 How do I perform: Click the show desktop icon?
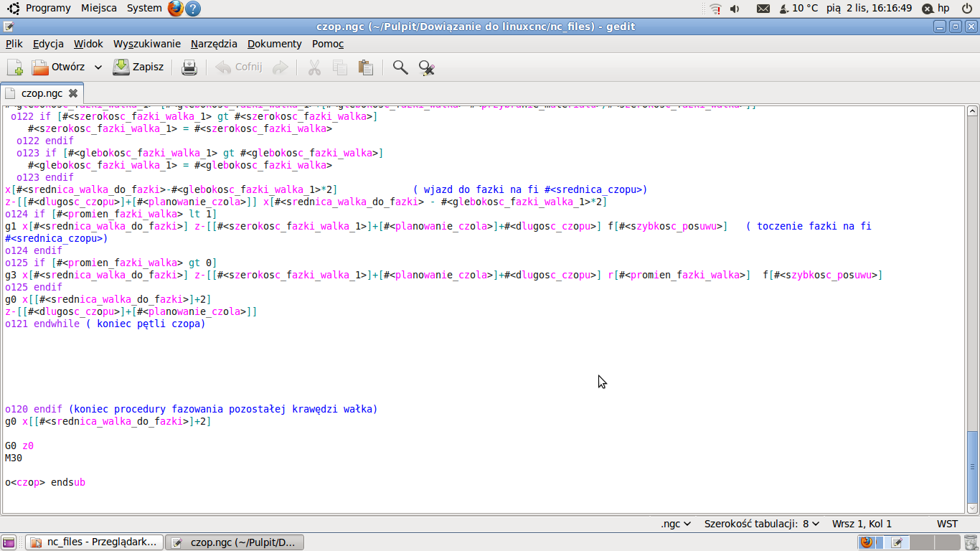tap(9, 542)
